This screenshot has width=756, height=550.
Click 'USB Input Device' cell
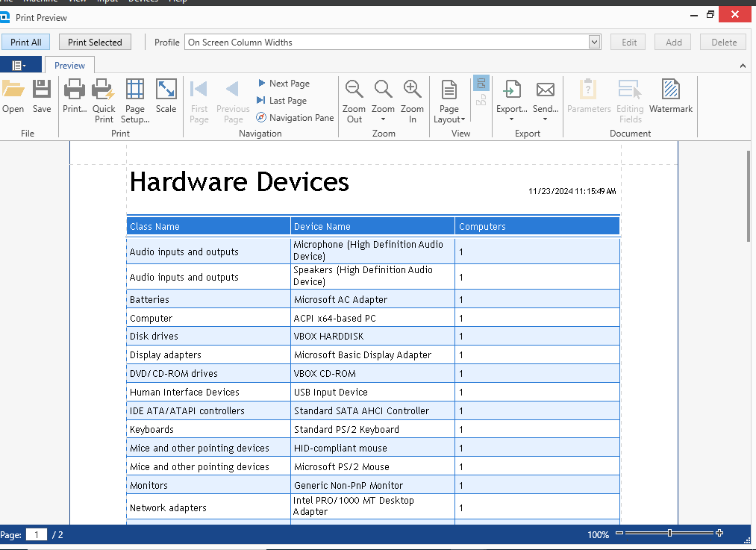click(x=372, y=392)
